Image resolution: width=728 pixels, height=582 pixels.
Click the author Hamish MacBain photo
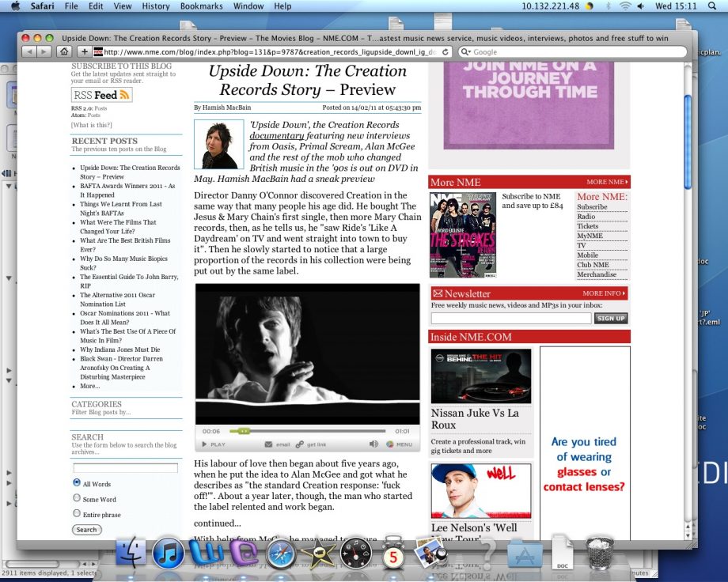[218, 144]
